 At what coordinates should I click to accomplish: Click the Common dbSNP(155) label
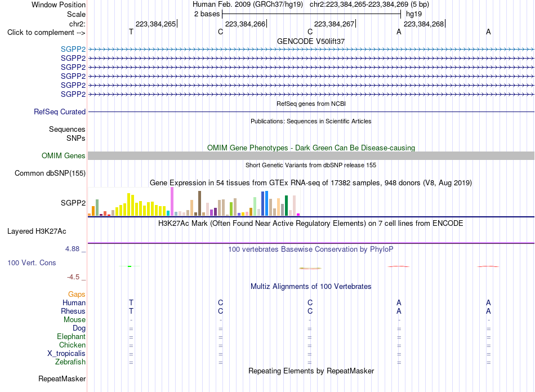(x=50, y=173)
